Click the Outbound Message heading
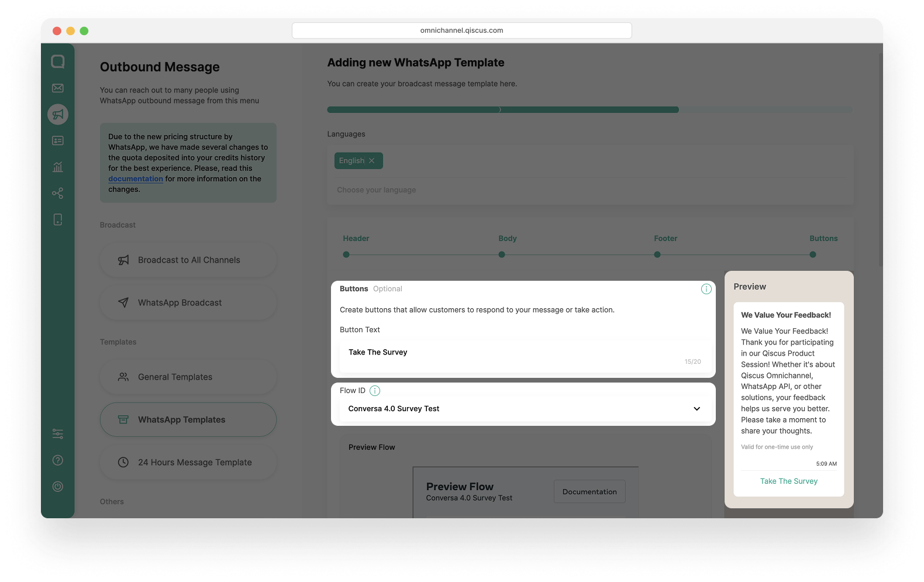Screen dimensions: 924x582 pyautogui.click(x=160, y=67)
